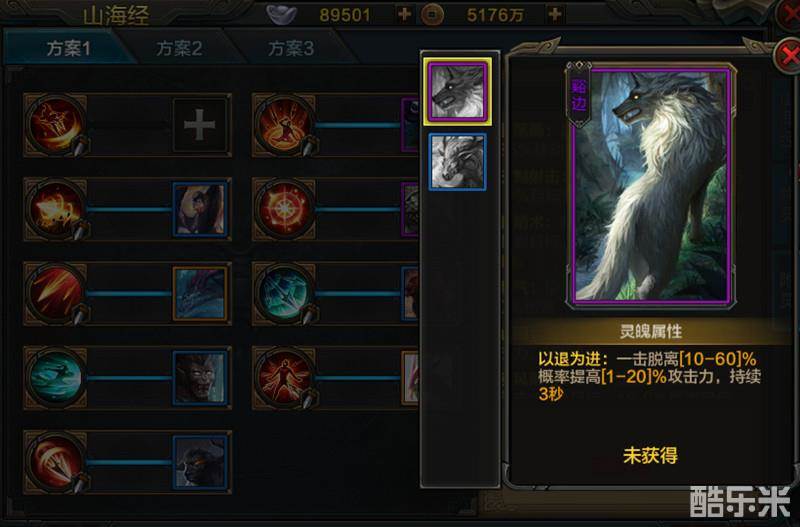Screen dimensions: 800x527
Task: Select the red compass star skill icon
Action: (x=284, y=209)
